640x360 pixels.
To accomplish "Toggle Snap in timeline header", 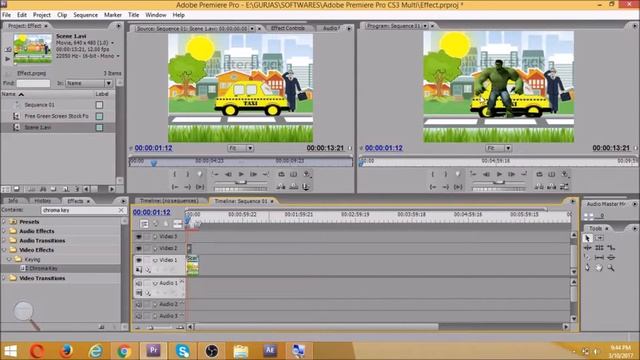I will [144, 224].
